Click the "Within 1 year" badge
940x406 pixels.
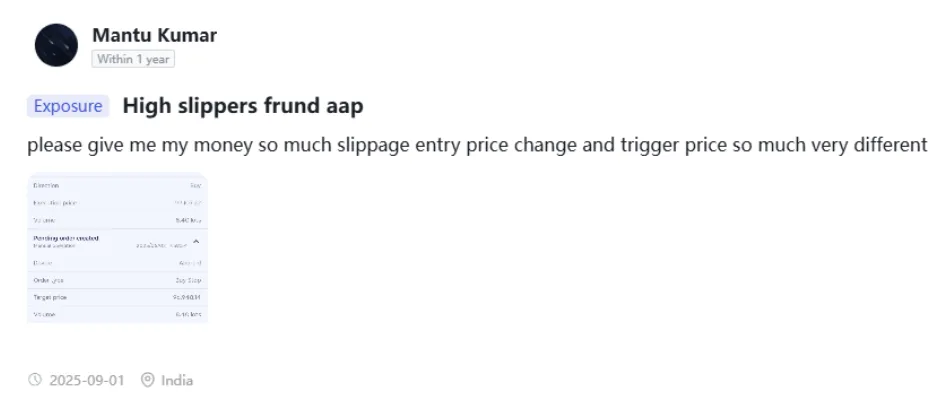[133, 59]
